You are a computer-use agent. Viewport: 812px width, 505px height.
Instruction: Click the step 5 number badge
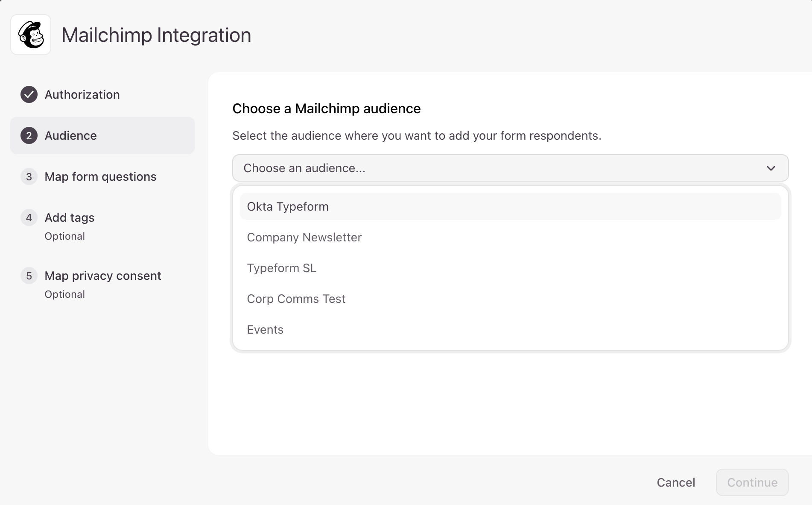point(29,276)
